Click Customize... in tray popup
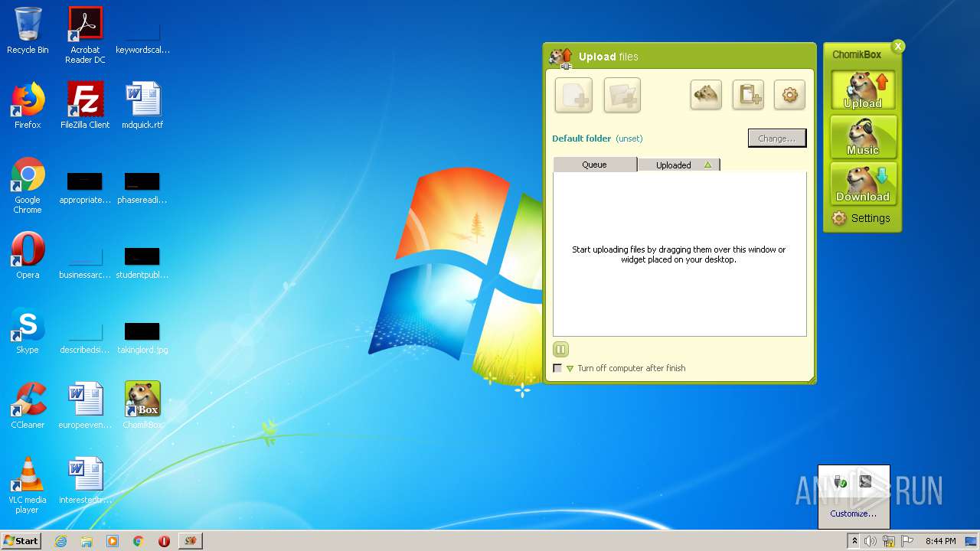This screenshot has height=551, width=980. point(854,514)
